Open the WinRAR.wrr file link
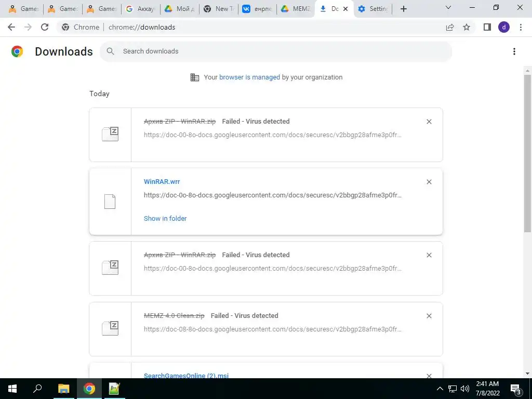The height and width of the screenshot is (399, 532). point(162,181)
